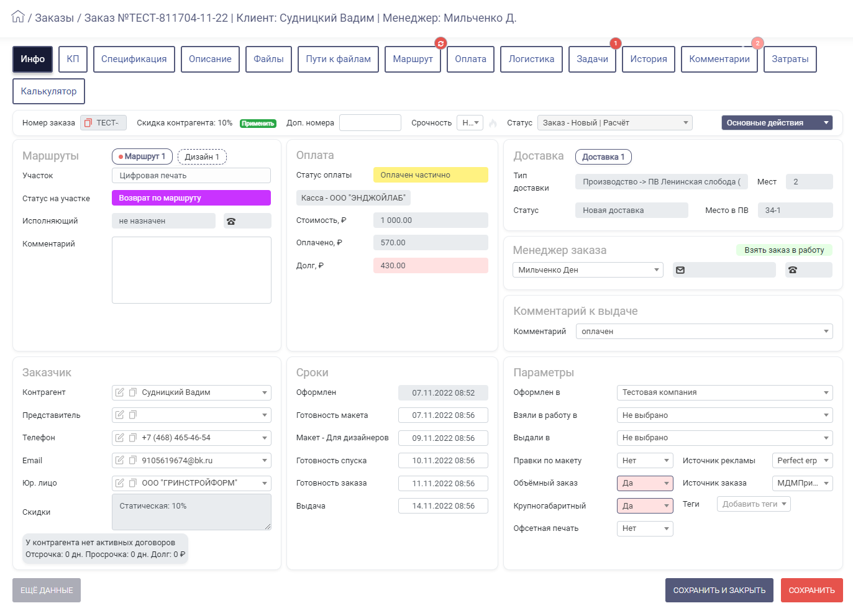This screenshot has height=616, width=853.
Task: Switch to the Спецификация tab
Action: 134,59
